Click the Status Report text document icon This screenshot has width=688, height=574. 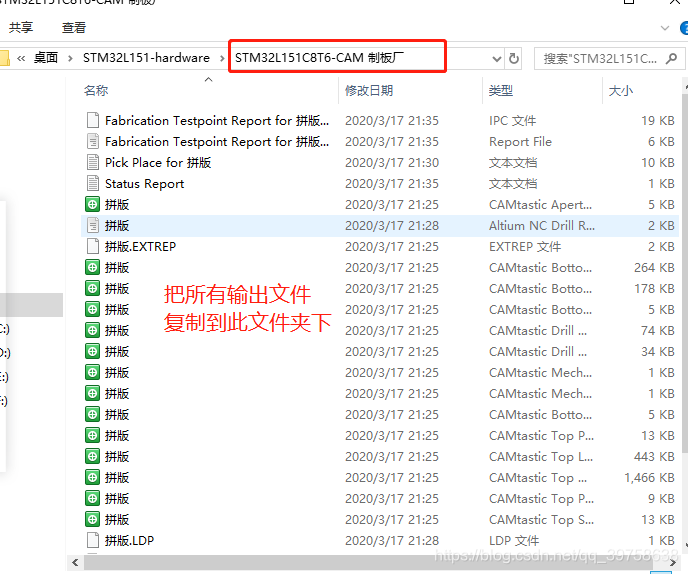(x=93, y=183)
